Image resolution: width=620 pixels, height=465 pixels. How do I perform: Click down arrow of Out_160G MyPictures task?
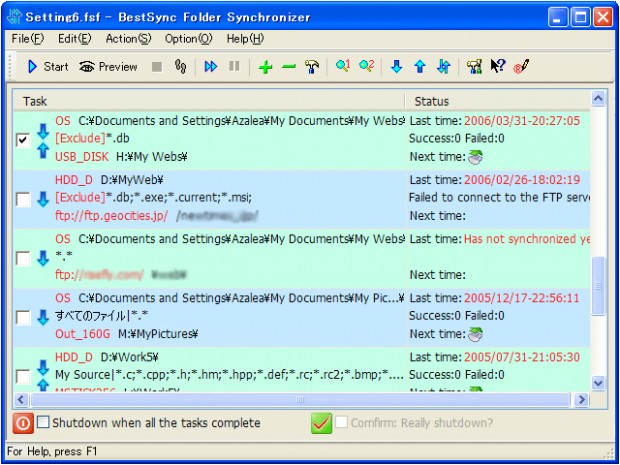[x=43, y=317]
